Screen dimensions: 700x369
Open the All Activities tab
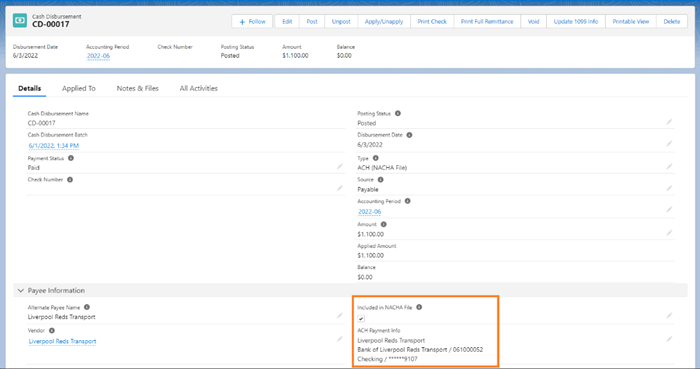199,88
